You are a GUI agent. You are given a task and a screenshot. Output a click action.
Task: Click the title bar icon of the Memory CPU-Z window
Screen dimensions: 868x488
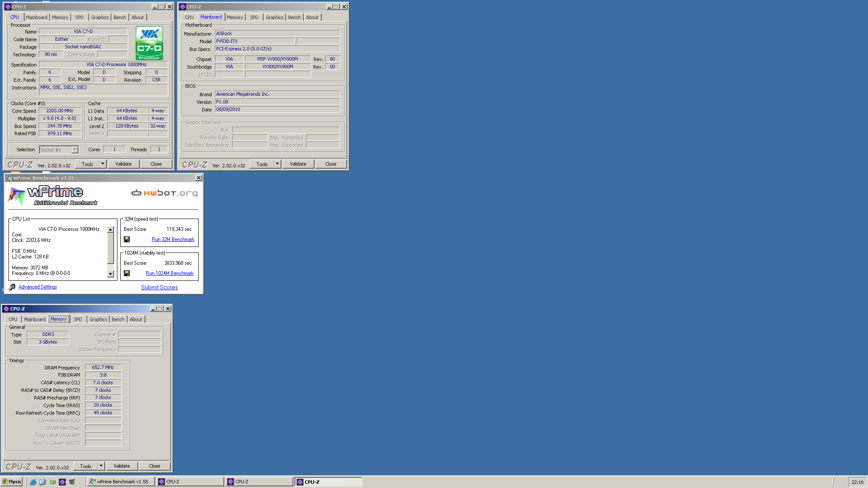(6, 309)
